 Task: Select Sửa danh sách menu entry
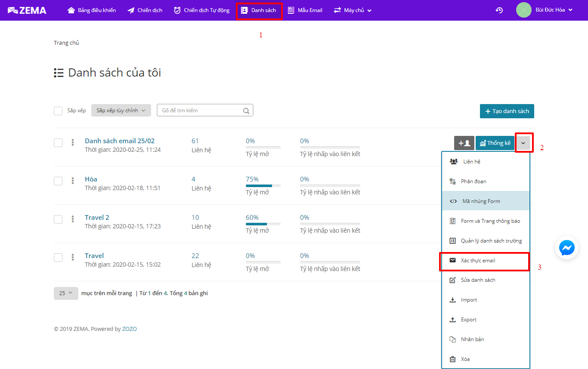click(x=486, y=280)
